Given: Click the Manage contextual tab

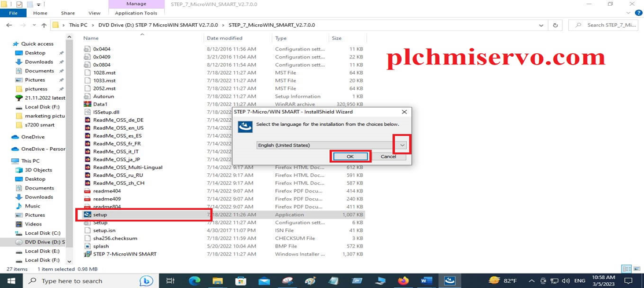Looking at the screenshot, I should point(136,4).
